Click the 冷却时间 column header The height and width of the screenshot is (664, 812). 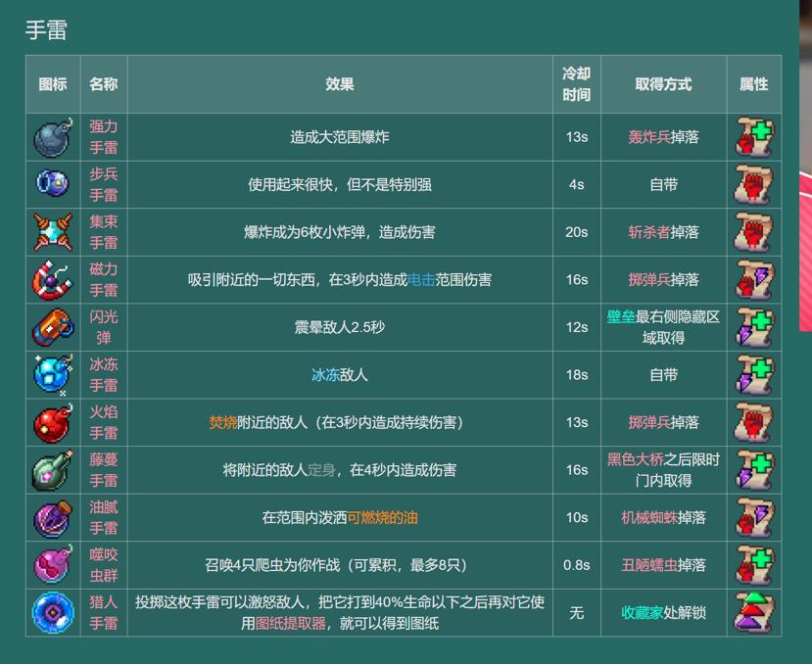coord(576,84)
